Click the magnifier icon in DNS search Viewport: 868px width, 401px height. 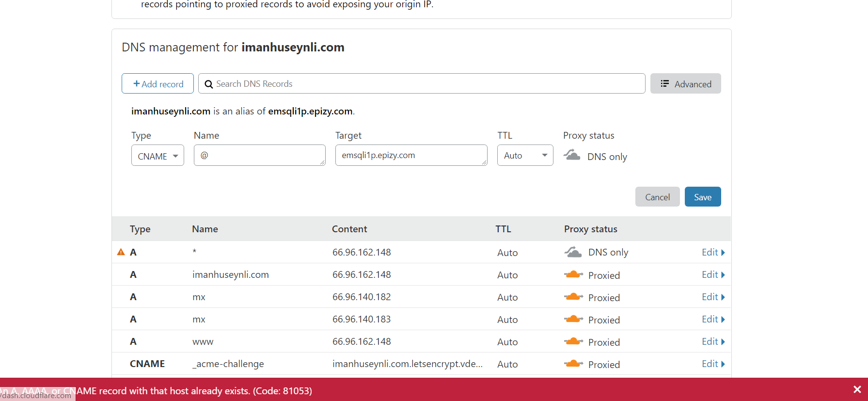pos(209,84)
